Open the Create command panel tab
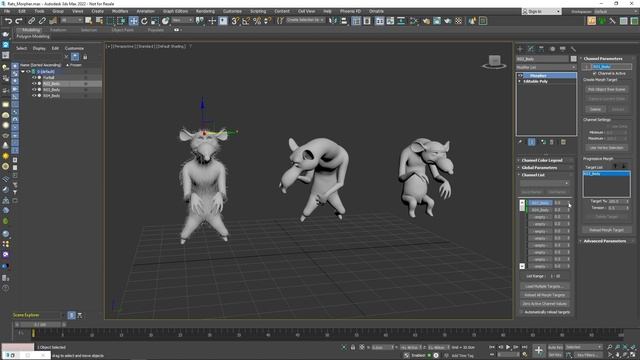The width and height of the screenshot is (640, 360). [520, 49]
